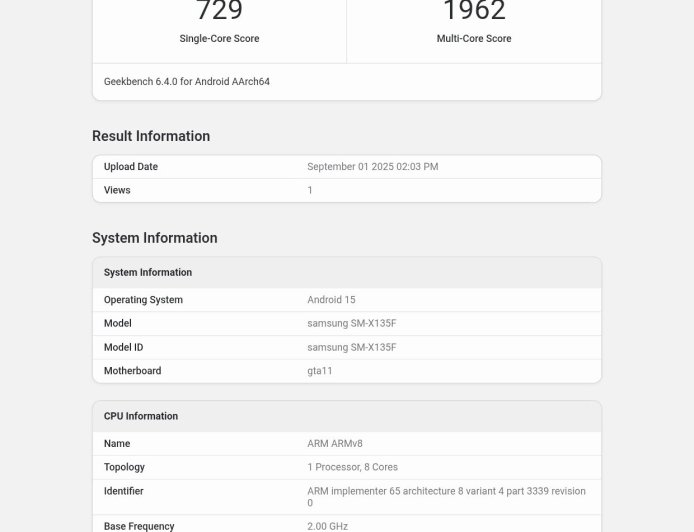Click the Base Frequency label
The height and width of the screenshot is (532, 694).
coord(139,526)
